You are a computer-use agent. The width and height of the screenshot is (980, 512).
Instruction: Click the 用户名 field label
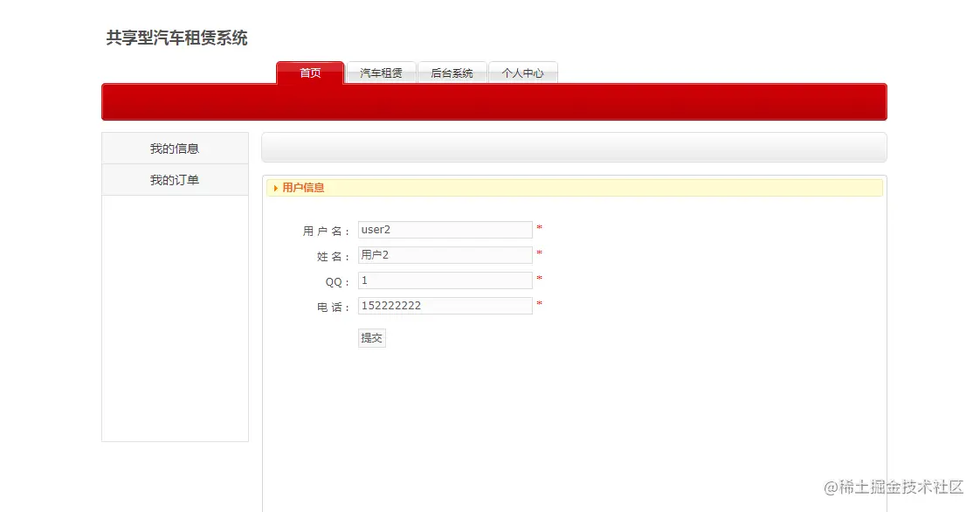click(x=326, y=232)
